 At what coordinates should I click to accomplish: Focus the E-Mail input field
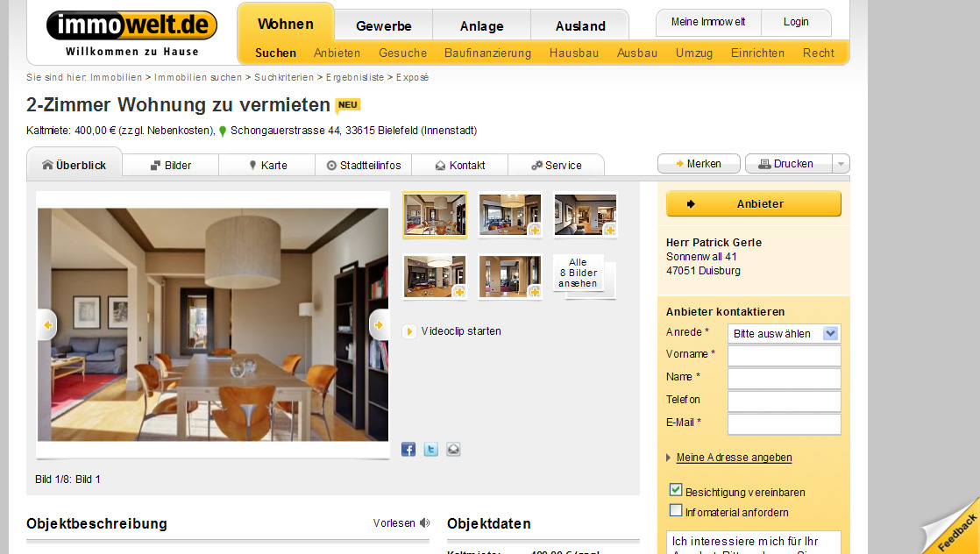tap(784, 424)
